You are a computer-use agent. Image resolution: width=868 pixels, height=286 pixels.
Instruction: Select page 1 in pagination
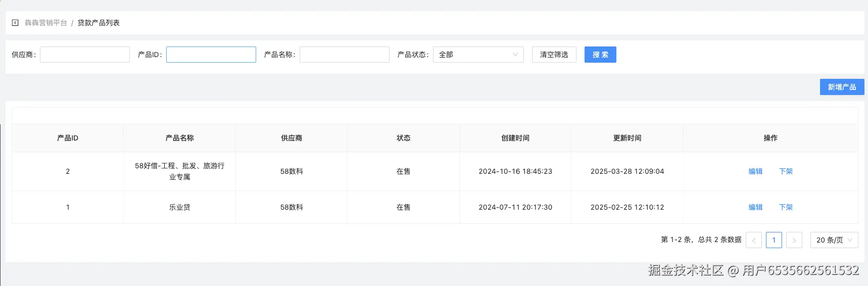[x=774, y=240]
